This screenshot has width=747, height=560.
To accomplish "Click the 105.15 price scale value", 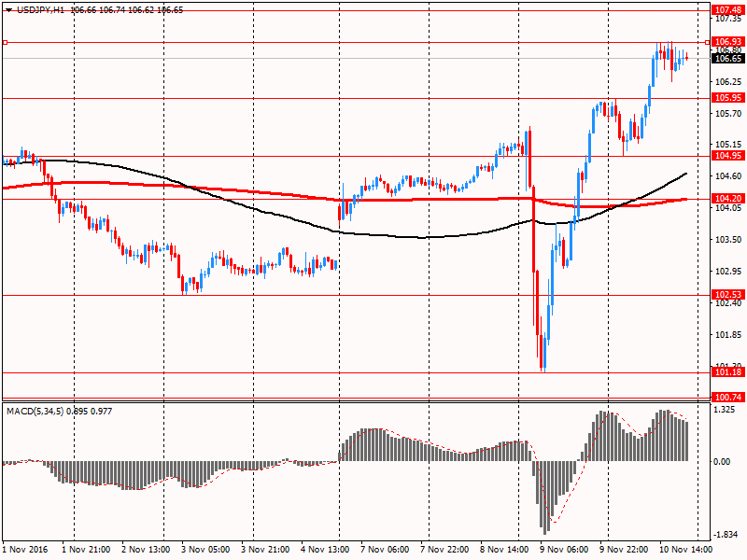I will (728, 145).
